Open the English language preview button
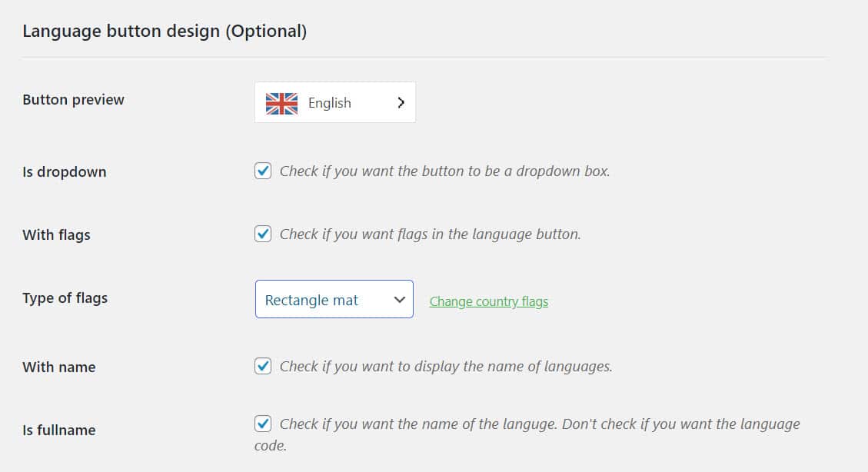 334,101
